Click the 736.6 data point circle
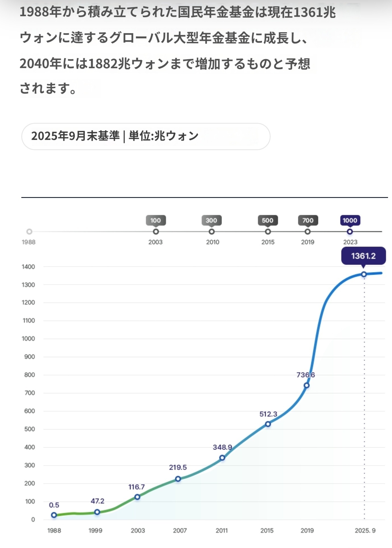 306,386
